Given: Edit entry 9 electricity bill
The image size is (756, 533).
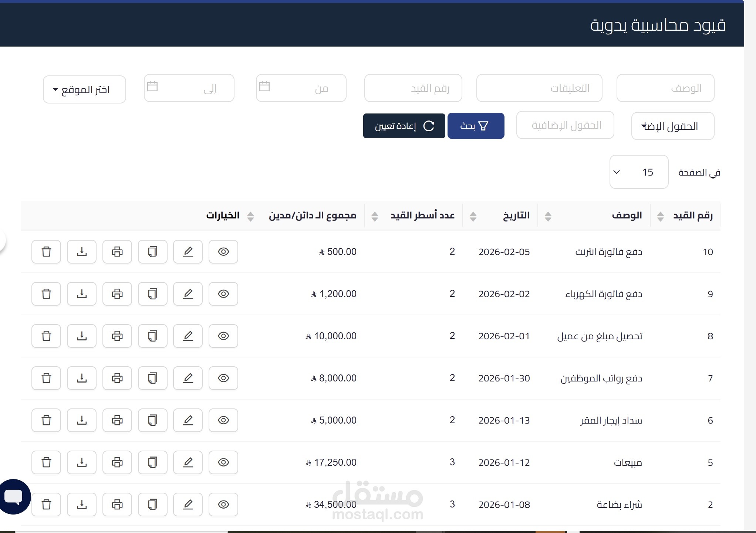Looking at the screenshot, I should coord(188,294).
